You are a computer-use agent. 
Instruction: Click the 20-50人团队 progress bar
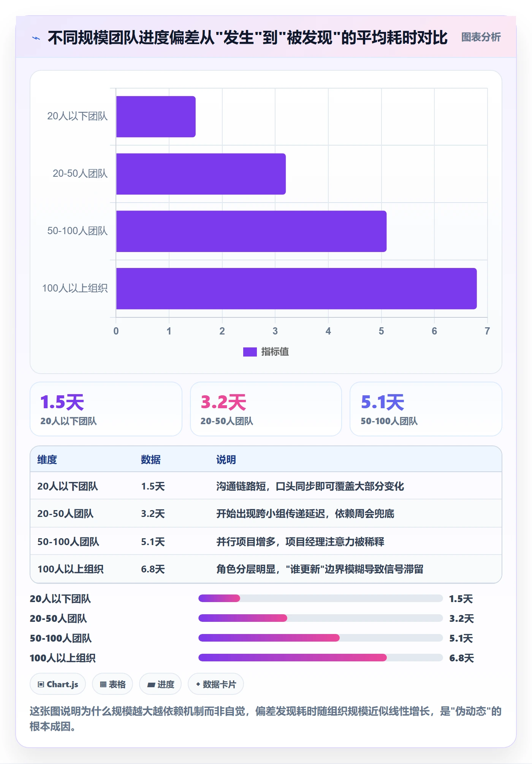320,618
